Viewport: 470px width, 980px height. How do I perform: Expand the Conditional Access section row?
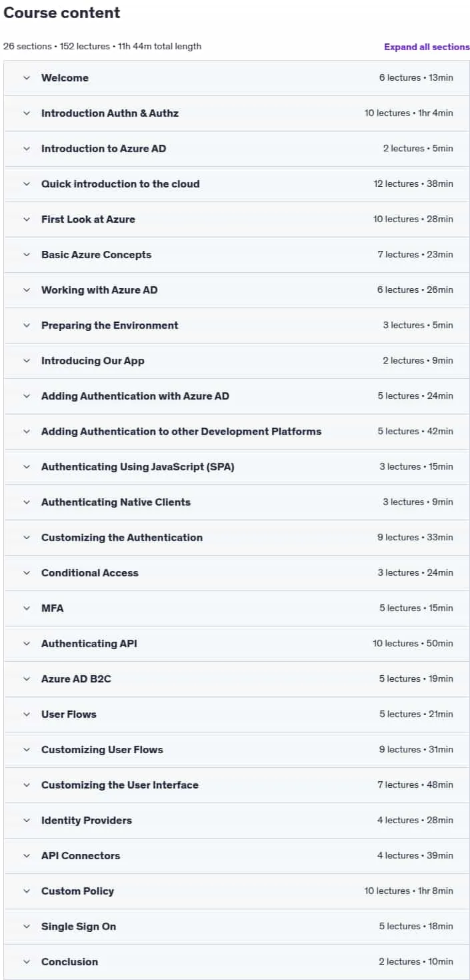tap(237, 573)
